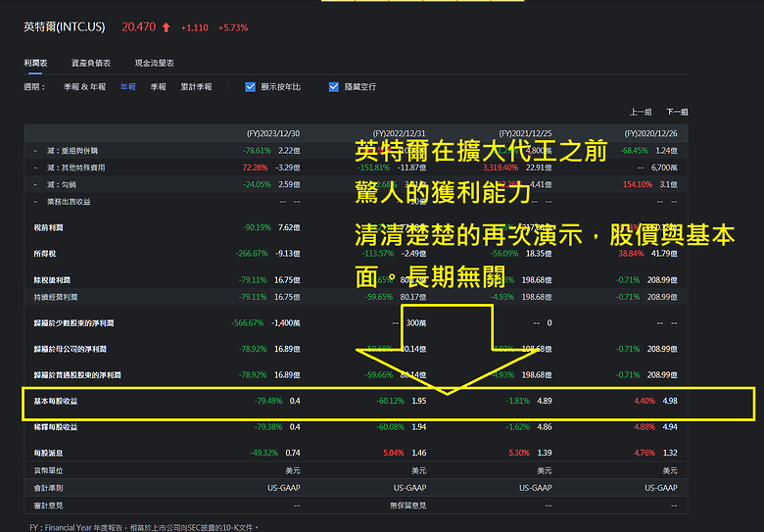Screen dimensions: 764x532
Task: Switch to the 現金流量表 tab
Action: [x=155, y=63]
